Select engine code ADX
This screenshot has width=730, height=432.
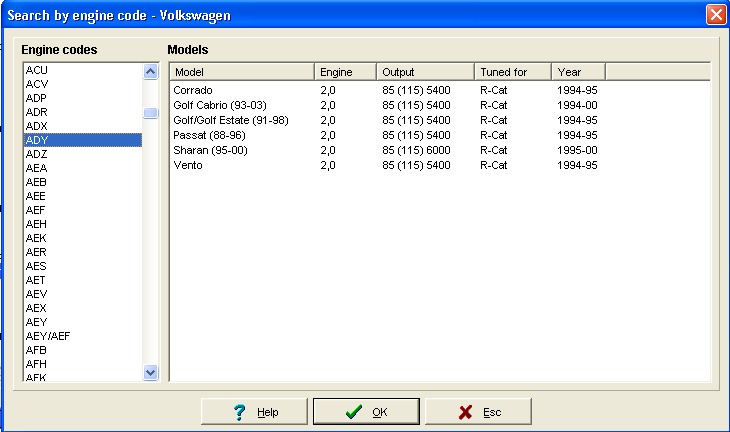(x=83, y=126)
